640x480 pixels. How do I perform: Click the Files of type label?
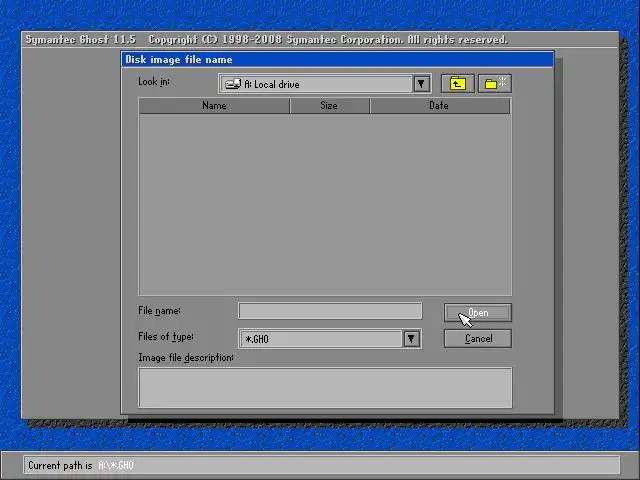pos(166,337)
